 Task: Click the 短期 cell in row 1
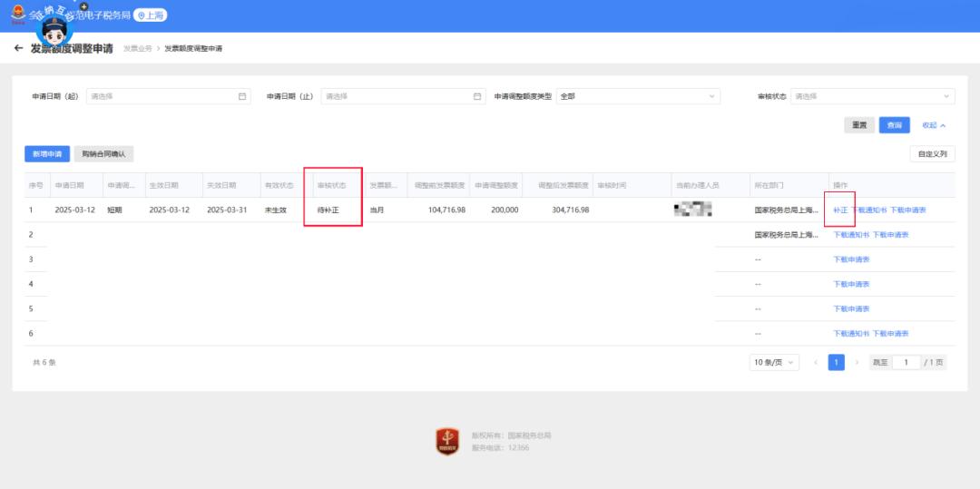click(x=115, y=210)
